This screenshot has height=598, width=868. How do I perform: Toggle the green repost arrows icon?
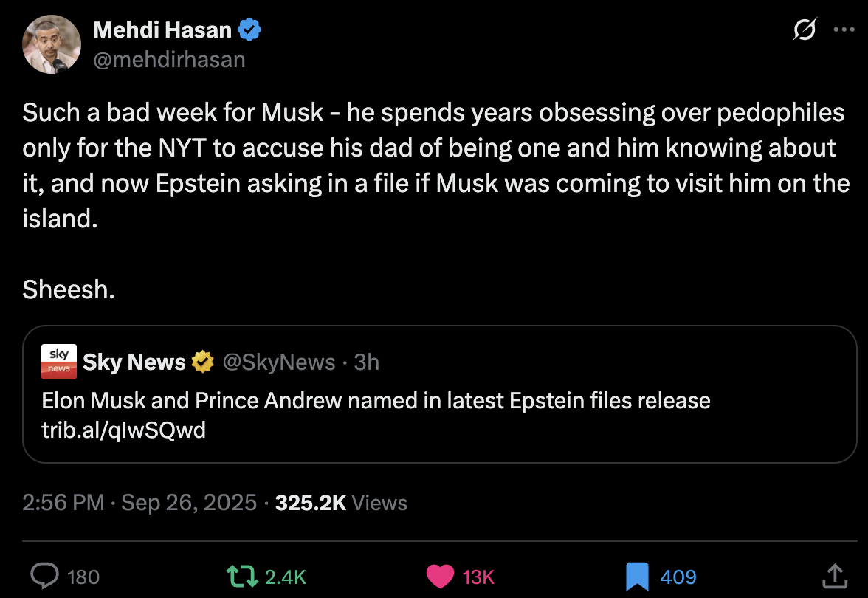[242, 577]
